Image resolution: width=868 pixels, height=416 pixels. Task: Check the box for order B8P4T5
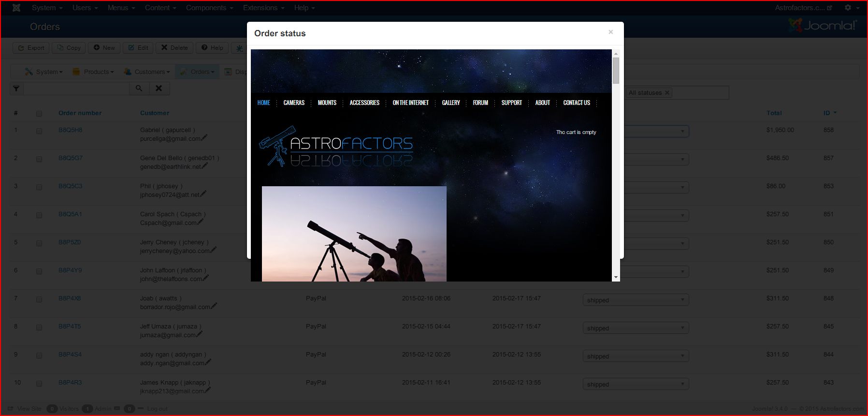(x=39, y=327)
